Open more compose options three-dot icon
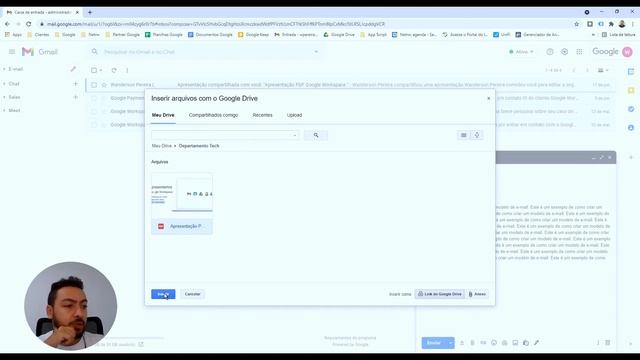 tap(598, 343)
